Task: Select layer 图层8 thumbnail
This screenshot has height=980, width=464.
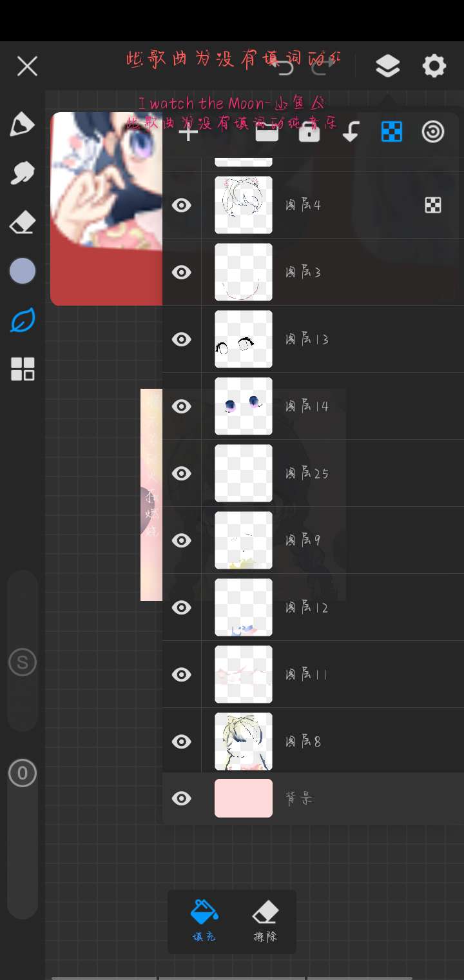Action: tap(243, 741)
